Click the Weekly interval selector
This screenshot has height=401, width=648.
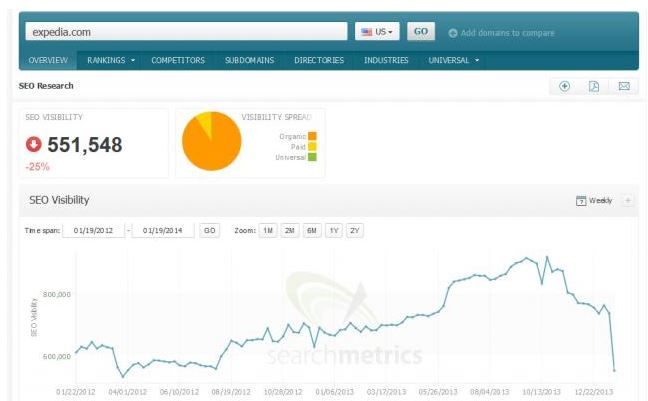point(600,200)
